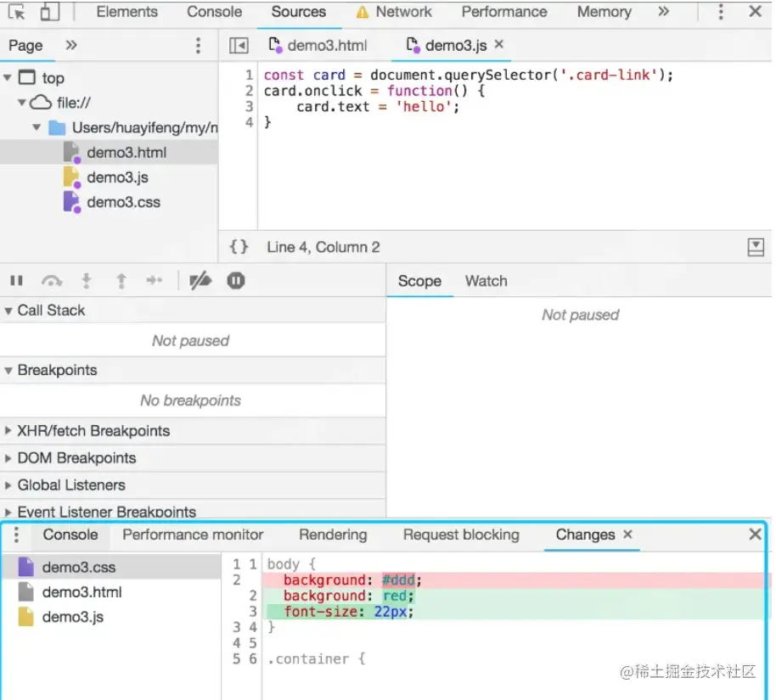Show more navigator tabs chevron
Viewport: 776px width, 700px height.
pyautogui.click(x=71, y=45)
